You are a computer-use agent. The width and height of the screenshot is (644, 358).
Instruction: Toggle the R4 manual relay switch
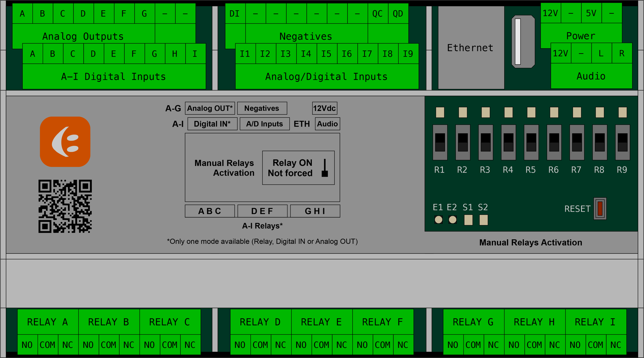click(508, 142)
